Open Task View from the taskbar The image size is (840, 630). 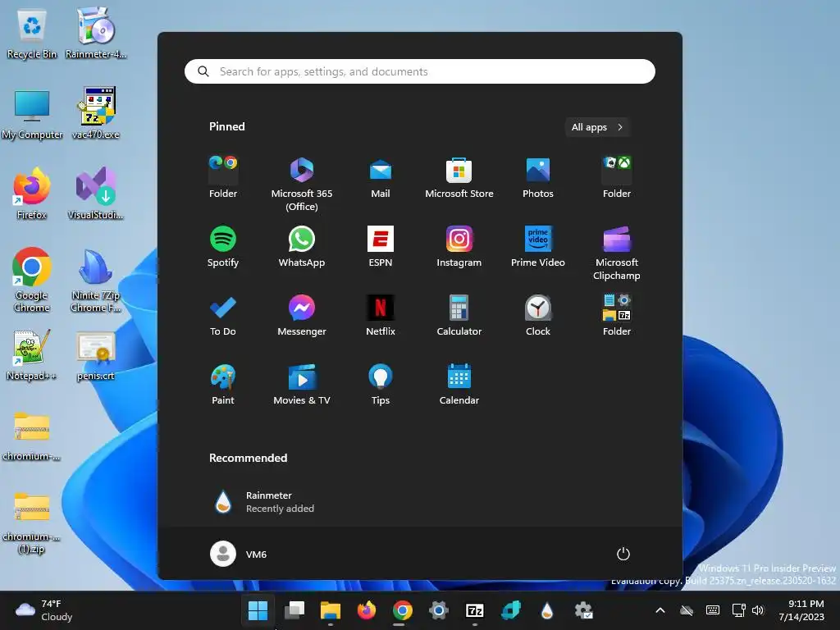pos(294,610)
